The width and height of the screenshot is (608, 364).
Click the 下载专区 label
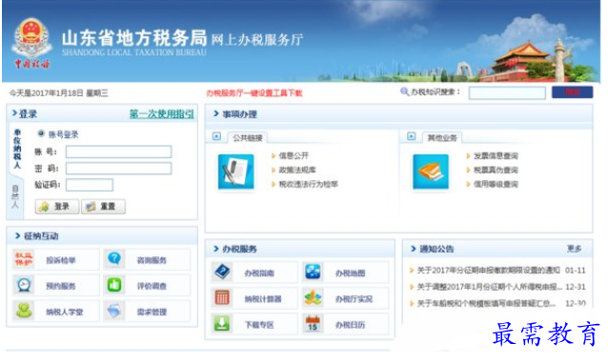(259, 325)
